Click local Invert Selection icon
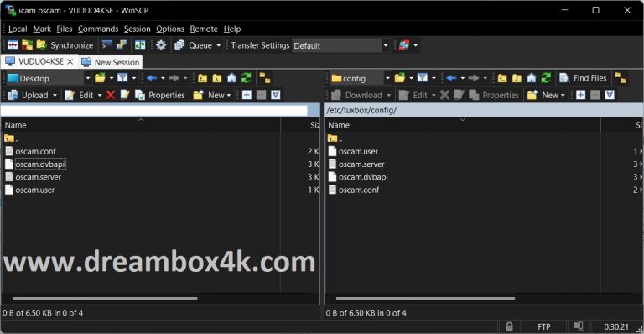Viewport: 644px width, 334px height. (x=276, y=95)
